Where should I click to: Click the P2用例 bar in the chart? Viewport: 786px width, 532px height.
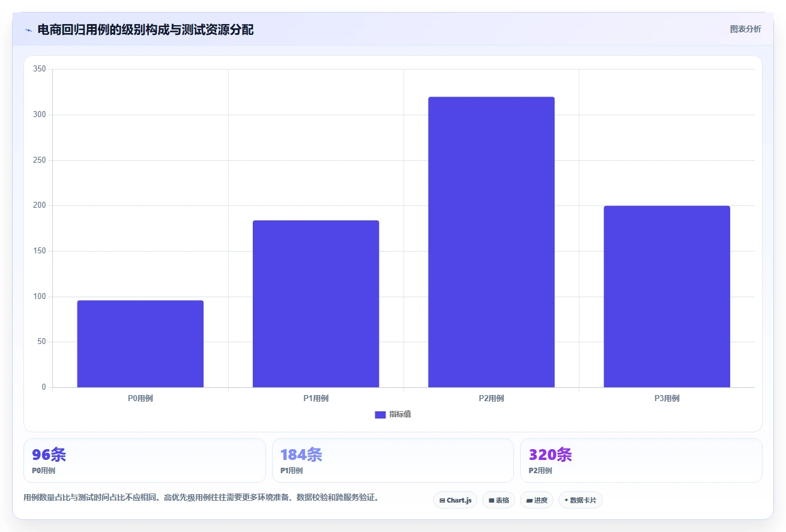tap(491, 242)
